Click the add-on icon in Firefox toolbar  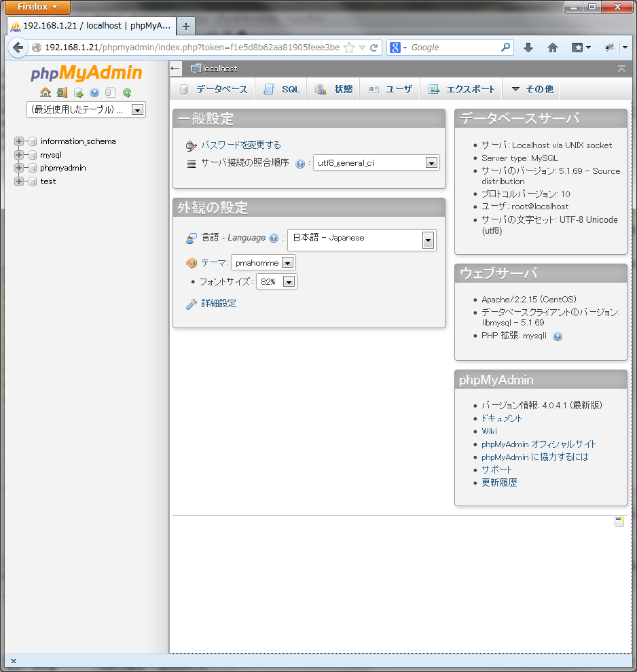[609, 48]
